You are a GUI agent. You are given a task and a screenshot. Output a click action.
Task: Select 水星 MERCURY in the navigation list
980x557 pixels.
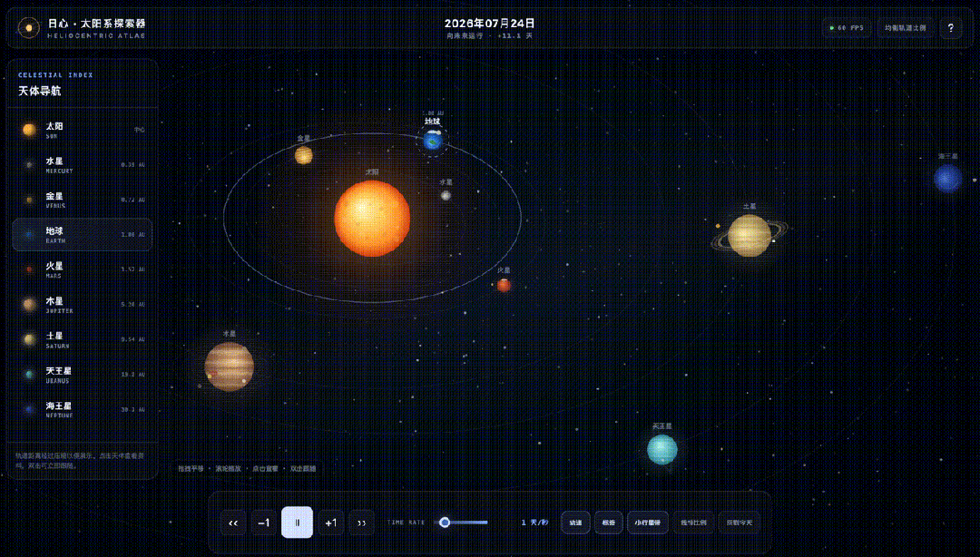click(x=82, y=165)
